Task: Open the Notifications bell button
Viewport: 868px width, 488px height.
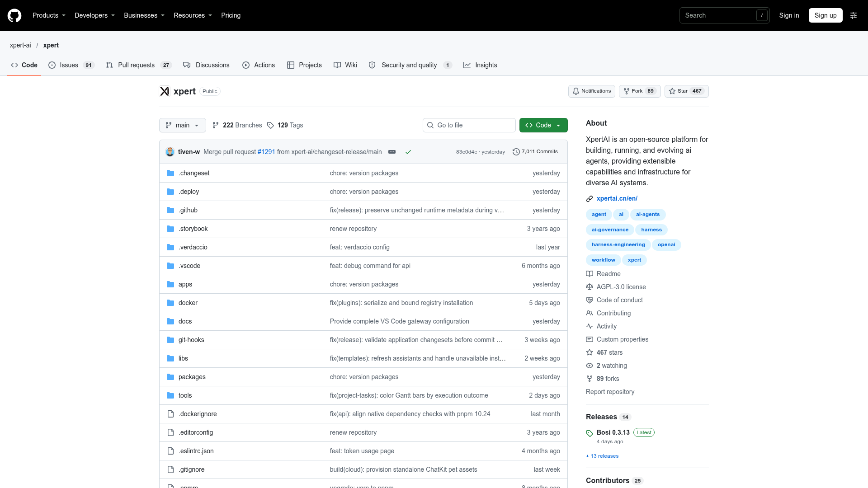Action: (591, 91)
